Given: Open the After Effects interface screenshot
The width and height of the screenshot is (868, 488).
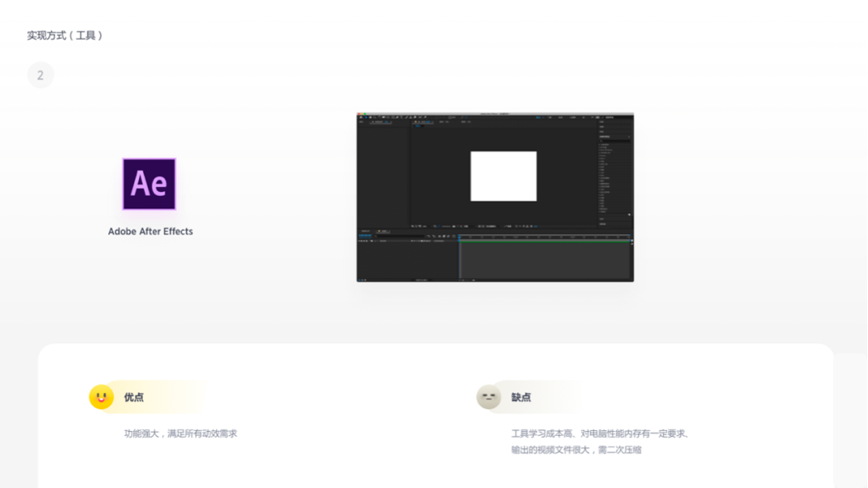Looking at the screenshot, I should pyautogui.click(x=495, y=198).
